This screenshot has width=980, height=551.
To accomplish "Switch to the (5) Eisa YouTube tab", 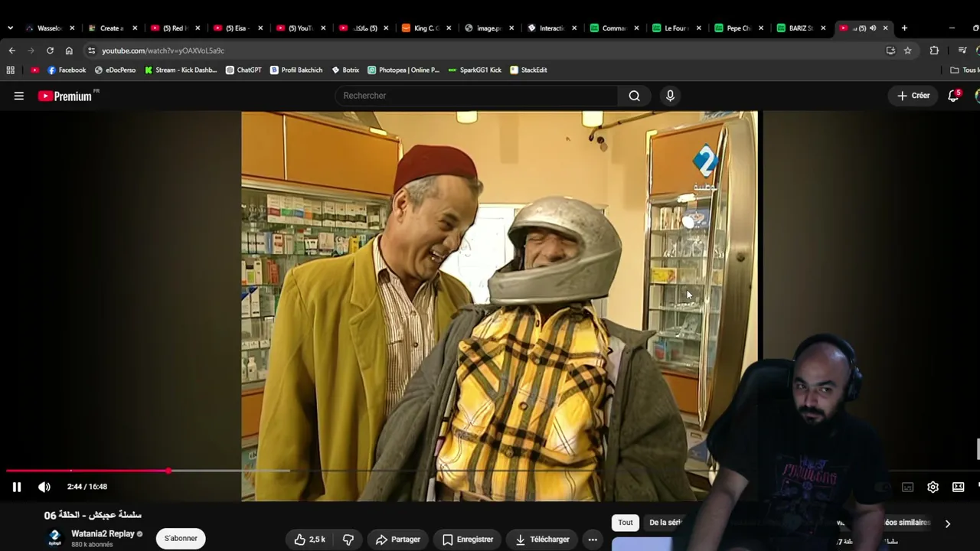I will [x=237, y=28].
